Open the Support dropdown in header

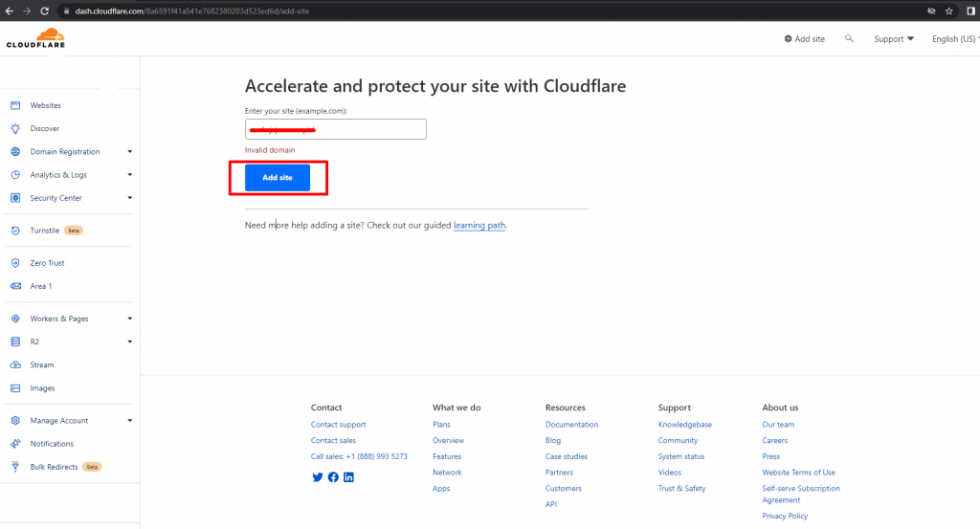point(893,39)
